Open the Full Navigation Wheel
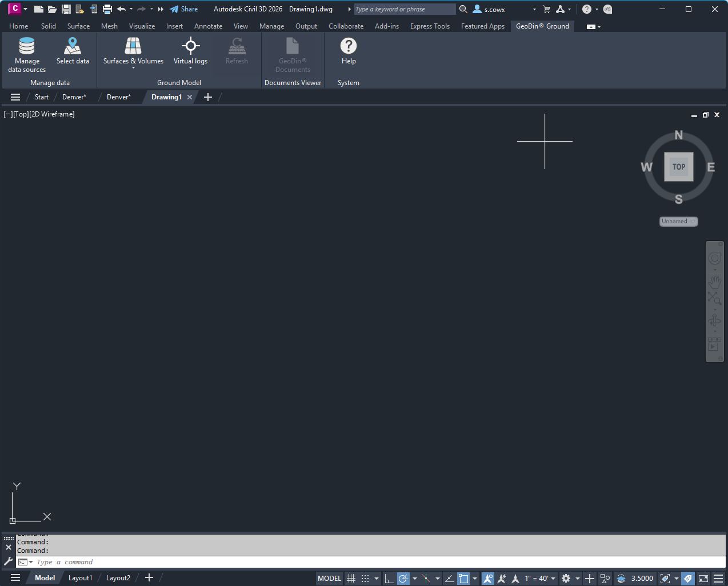Screen dimensions: 728x586 click(x=714, y=259)
